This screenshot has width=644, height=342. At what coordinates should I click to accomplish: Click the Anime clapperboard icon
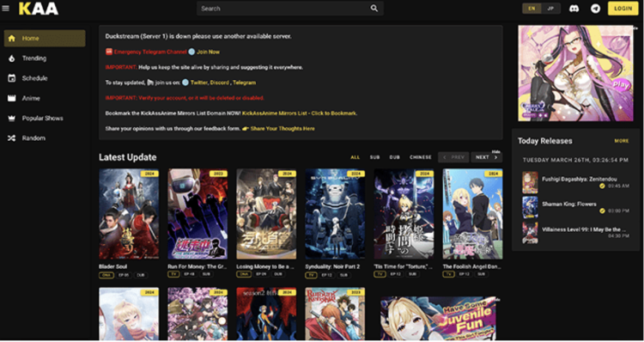click(11, 98)
